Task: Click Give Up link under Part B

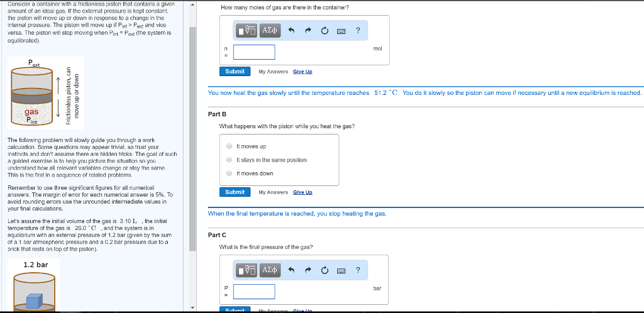Action: (303, 192)
